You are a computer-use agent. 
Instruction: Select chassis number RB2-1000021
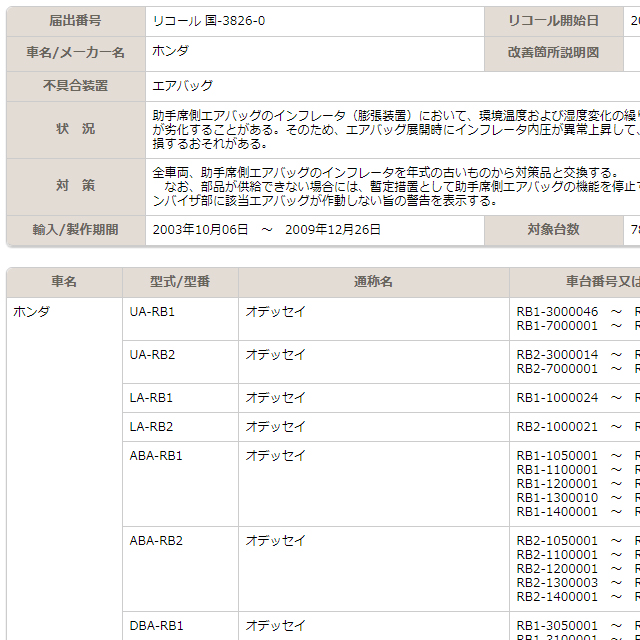[557, 427]
